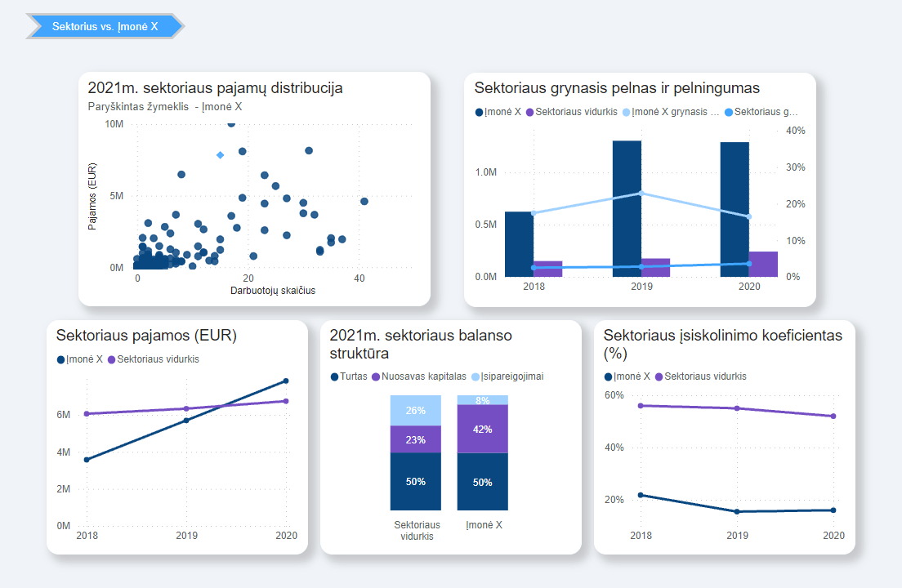Image resolution: width=902 pixels, height=588 pixels.
Task: Click the 23% segment in Sektoriaus vidurkis column
Action: 416,439
